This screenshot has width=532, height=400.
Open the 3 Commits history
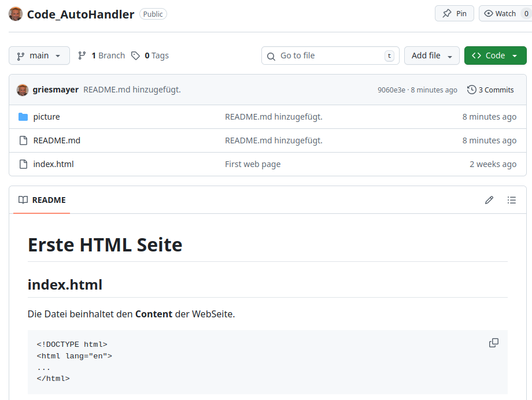(x=490, y=90)
